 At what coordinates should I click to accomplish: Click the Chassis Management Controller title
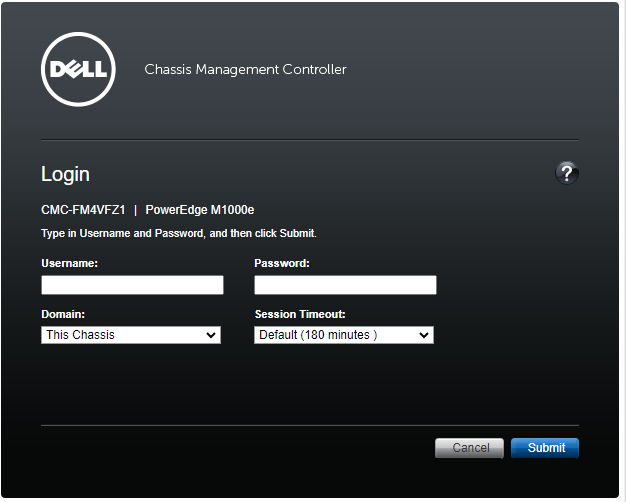(245, 70)
